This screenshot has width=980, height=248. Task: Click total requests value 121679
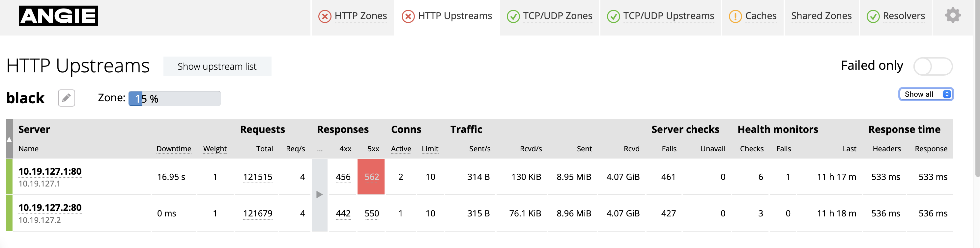click(258, 213)
